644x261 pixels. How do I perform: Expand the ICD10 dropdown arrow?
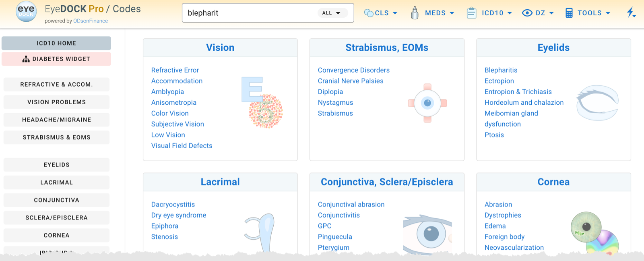(x=510, y=13)
